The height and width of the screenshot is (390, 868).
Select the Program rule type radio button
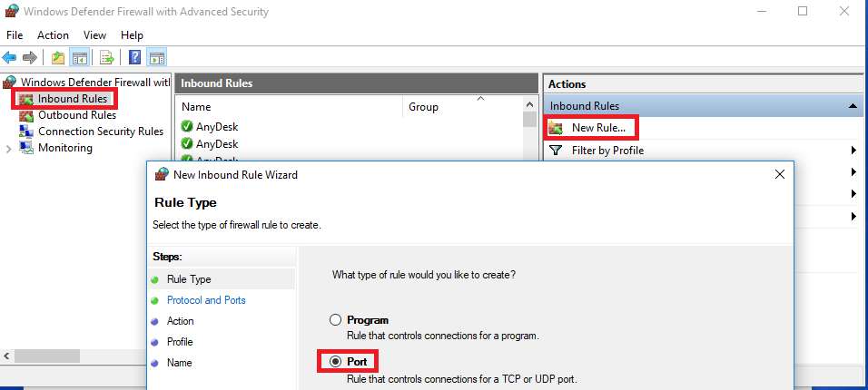coord(336,320)
